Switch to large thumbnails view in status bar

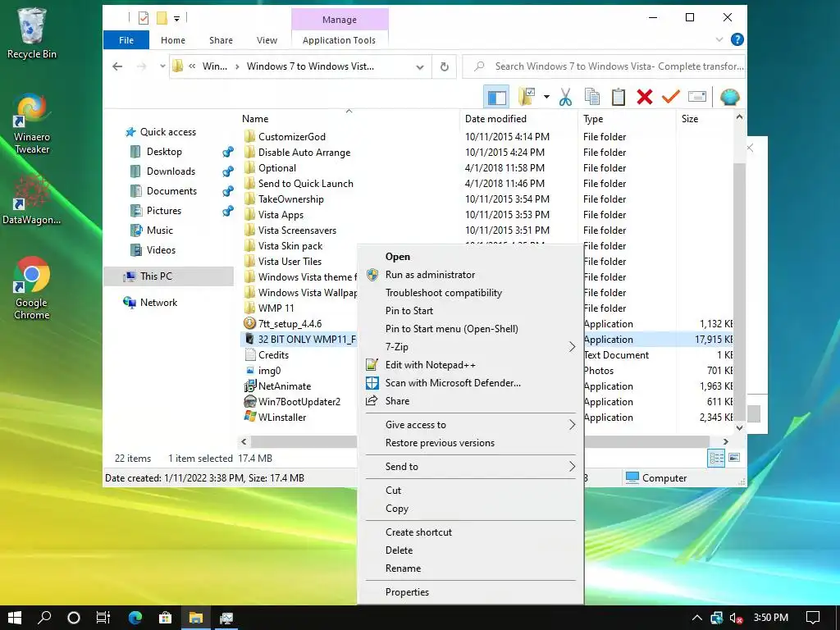tap(734, 458)
